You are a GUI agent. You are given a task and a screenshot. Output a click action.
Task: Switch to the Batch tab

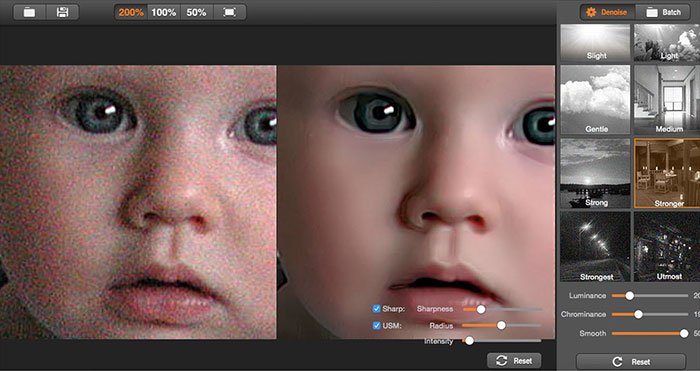point(662,13)
